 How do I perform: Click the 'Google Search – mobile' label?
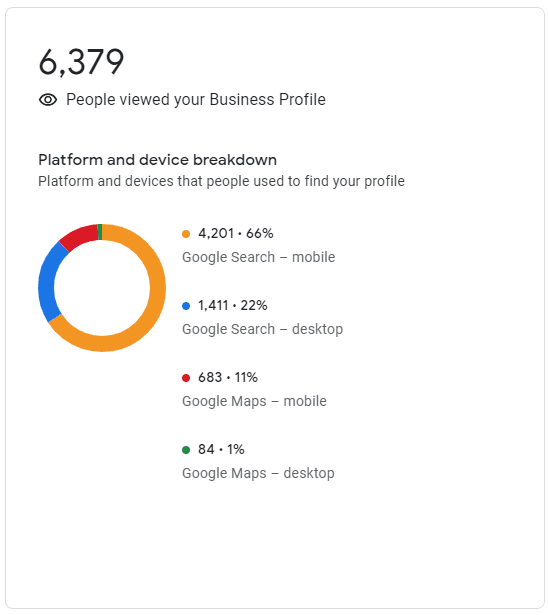pyautogui.click(x=259, y=257)
